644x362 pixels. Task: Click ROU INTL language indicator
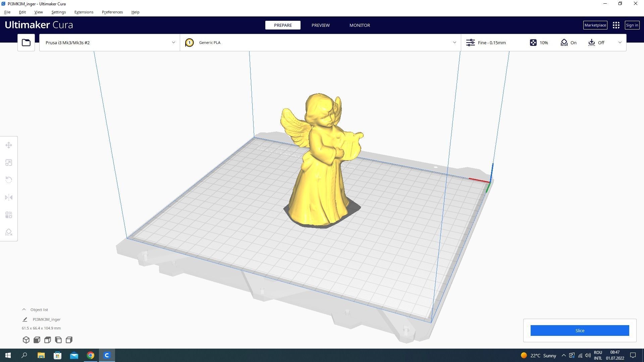(x=598, y=355)
